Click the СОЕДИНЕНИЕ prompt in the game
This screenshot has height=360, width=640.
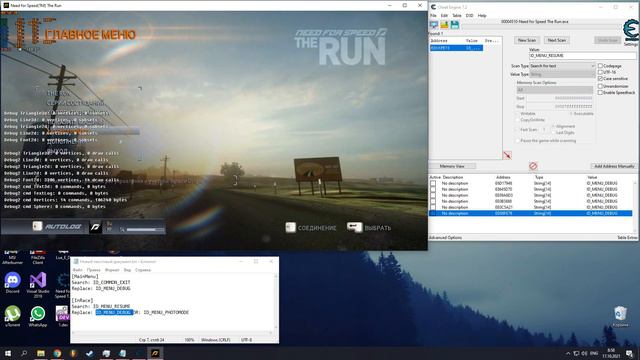311,228
